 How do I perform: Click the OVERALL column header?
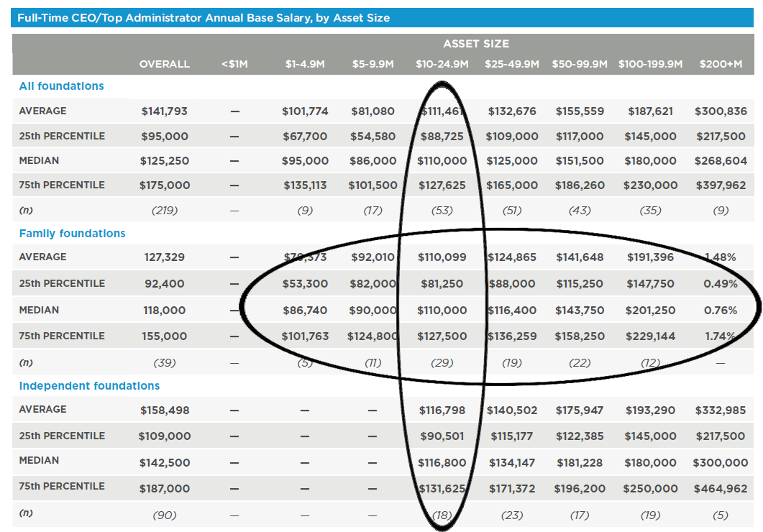(x=164, y=64)
